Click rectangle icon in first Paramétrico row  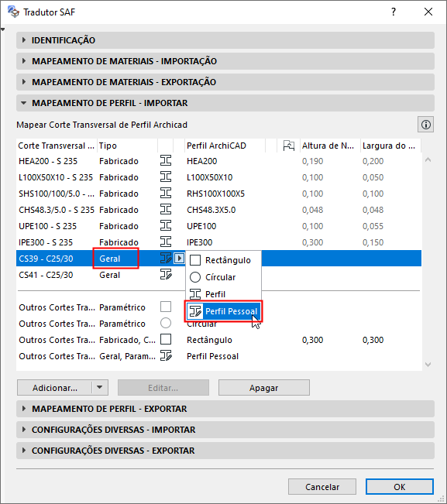pos(166,307)
